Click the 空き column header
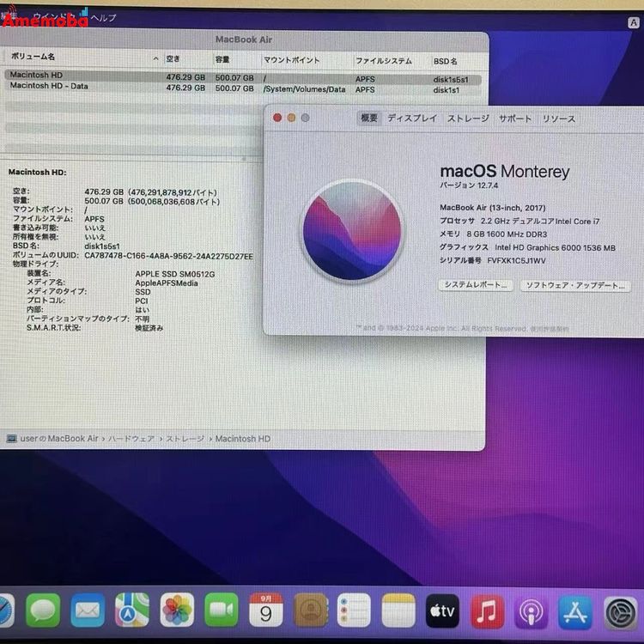644x644 pixels. (x=173, y=58)
